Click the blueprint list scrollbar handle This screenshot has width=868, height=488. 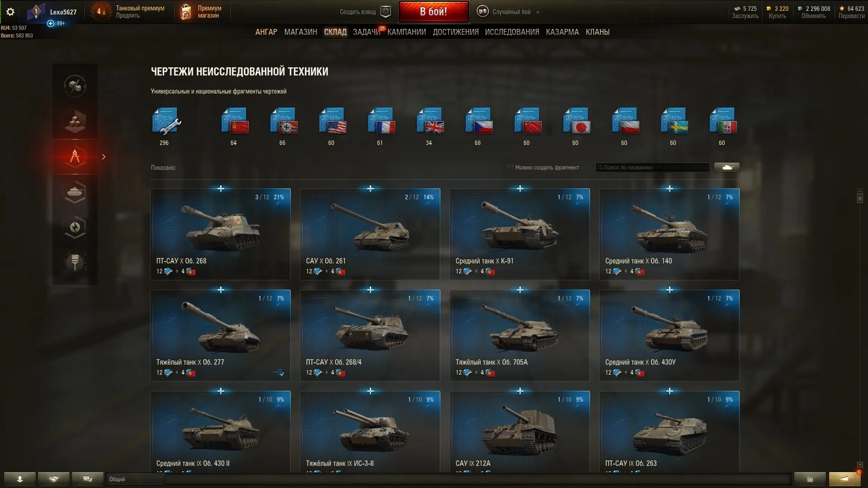[860, 197]
